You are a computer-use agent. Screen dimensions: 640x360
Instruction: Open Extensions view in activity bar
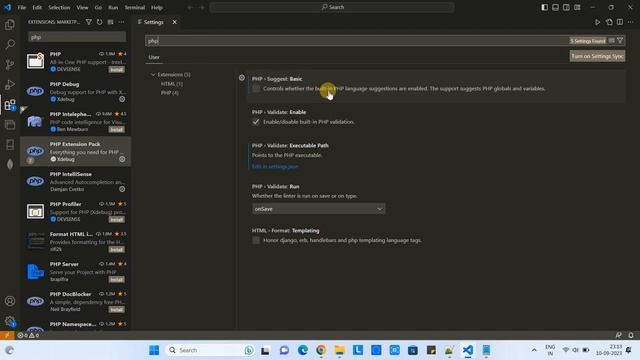(x=10, y=105)
